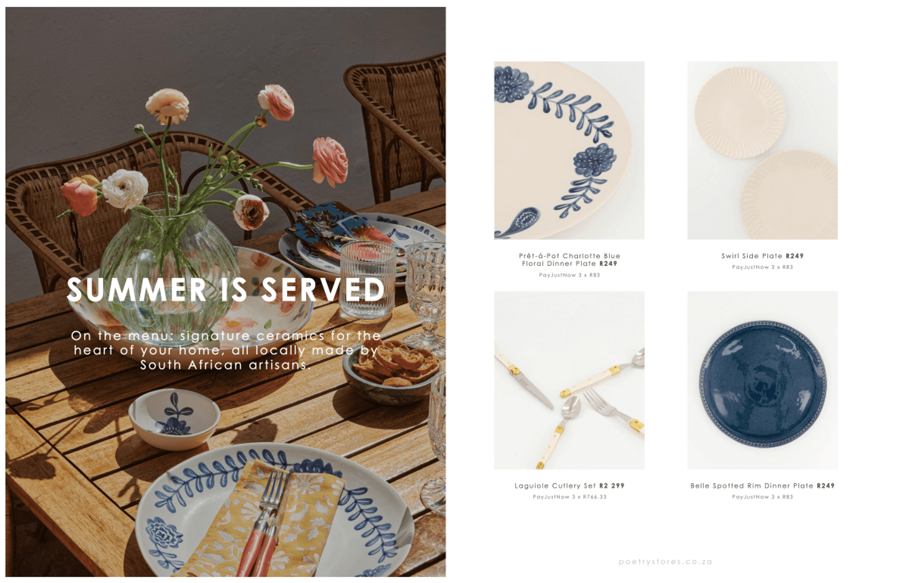Image resolution: width=924 pixels, height=583 pixels.
Task: Click PayJustNow text under Swirl Side Plate
Action: tap(763, 267)
